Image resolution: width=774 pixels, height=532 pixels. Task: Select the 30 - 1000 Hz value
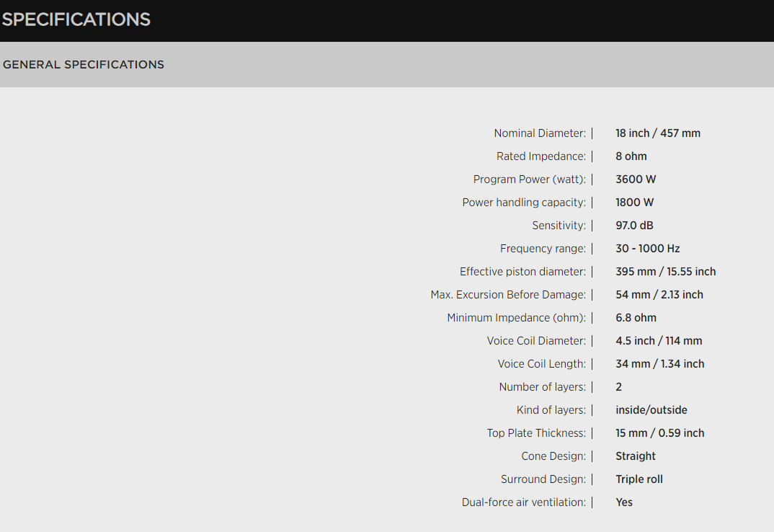[647, 249]
